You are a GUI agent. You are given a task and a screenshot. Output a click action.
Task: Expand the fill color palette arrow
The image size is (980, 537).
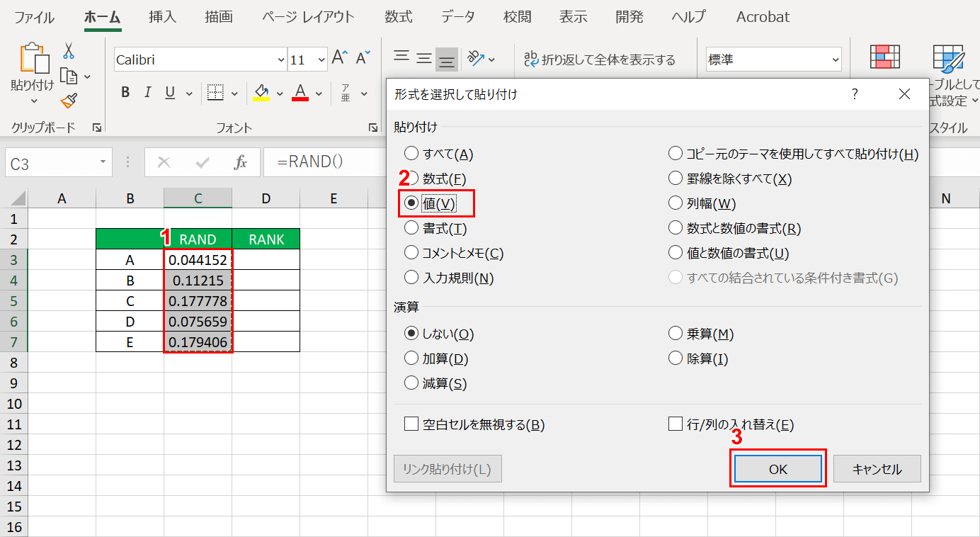coord(280,93)
